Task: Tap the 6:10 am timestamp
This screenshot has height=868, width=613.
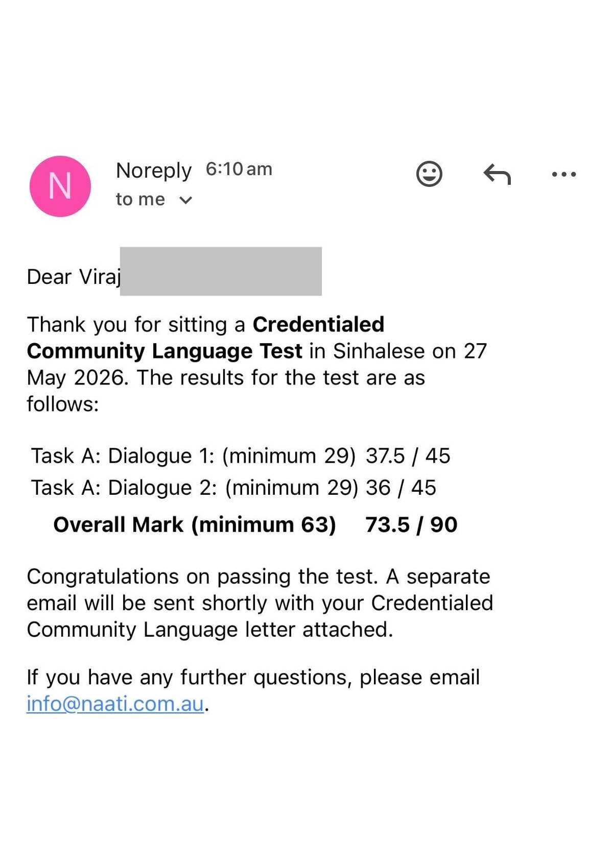Action: (x=239, y=169)
